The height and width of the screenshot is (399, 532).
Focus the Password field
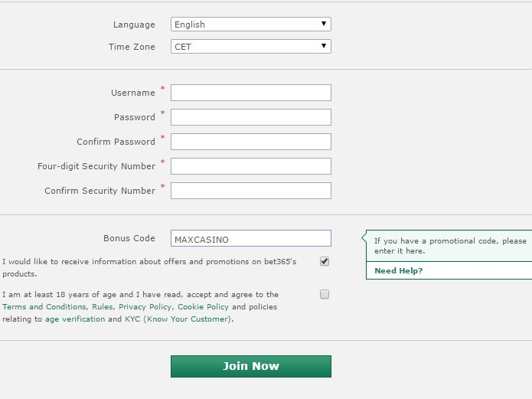[250, 117]
